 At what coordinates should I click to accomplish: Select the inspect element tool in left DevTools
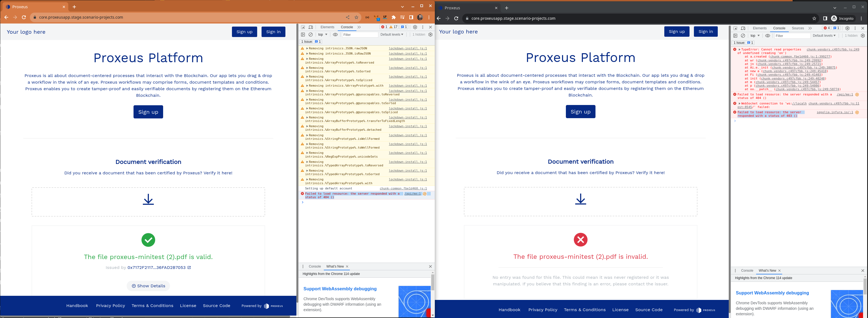click(x=303, y=27)
